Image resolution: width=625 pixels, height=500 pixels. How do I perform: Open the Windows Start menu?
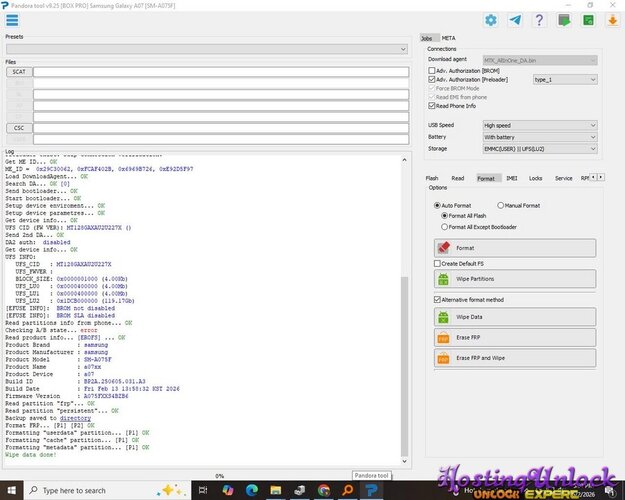tap(12, 490)
